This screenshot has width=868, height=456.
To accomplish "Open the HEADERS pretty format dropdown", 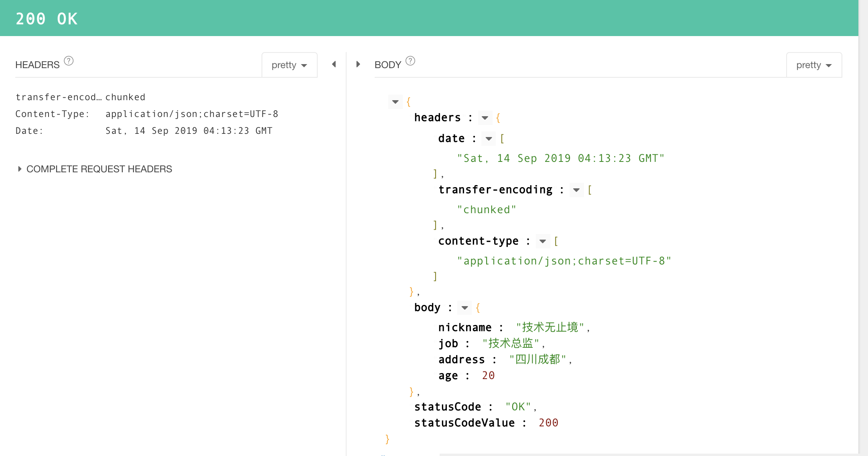I will [x=290, y=65].
